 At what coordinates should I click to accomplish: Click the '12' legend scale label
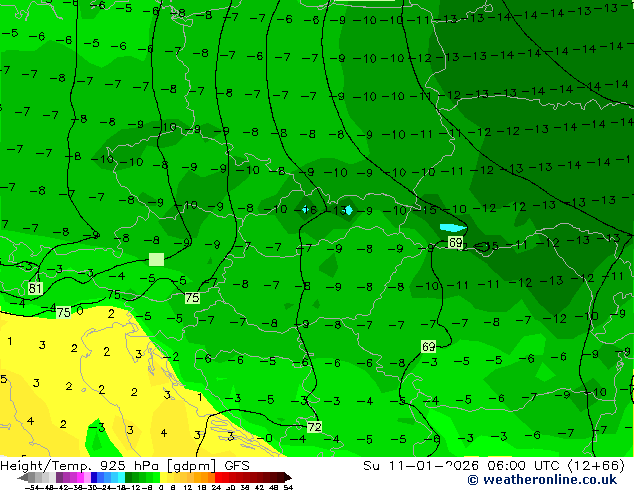click(x=188, y=487)
